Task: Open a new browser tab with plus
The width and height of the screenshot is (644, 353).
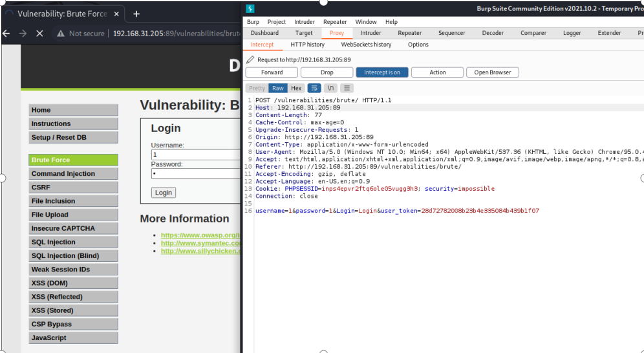Action: pos(136,14)
